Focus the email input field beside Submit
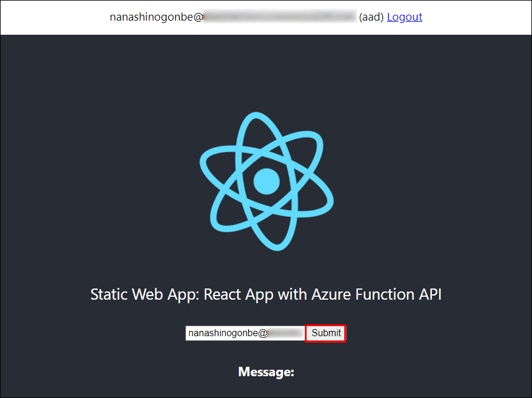 pos(245,333)
